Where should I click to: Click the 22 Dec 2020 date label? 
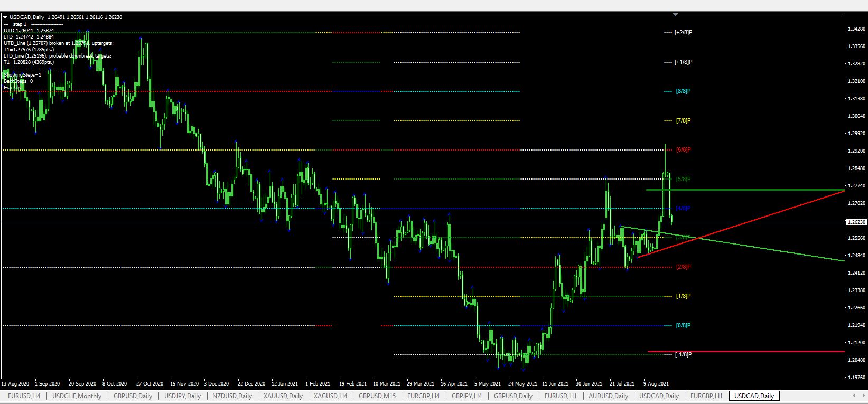click(x=251, y=384)
